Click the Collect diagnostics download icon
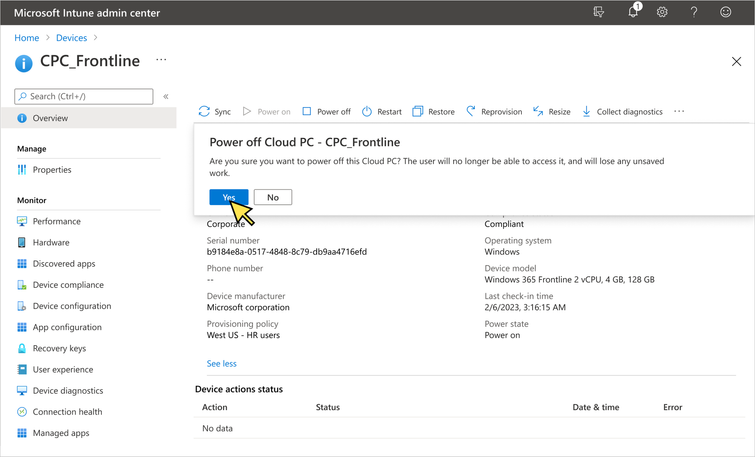The width and height of the screenshot is (755, 457). point(586,111)
